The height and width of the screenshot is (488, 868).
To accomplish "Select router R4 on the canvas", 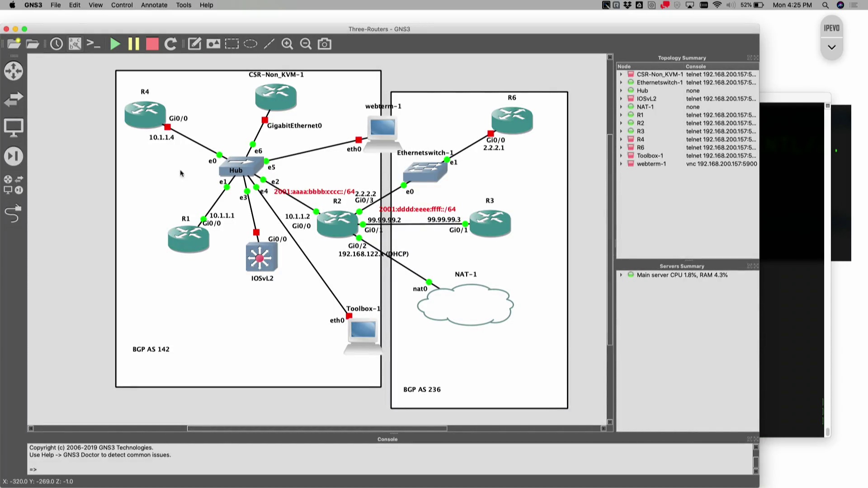I will point(145,114).
